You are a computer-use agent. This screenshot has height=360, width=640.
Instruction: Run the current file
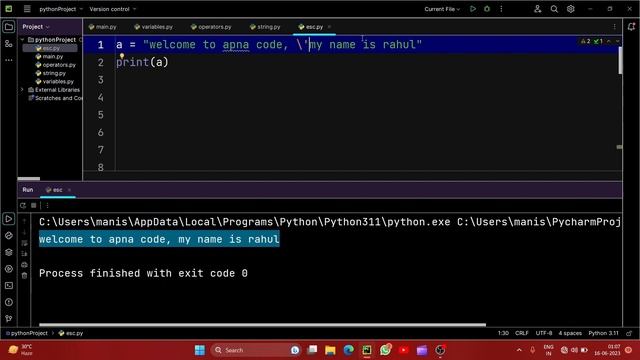coord(473,9)
